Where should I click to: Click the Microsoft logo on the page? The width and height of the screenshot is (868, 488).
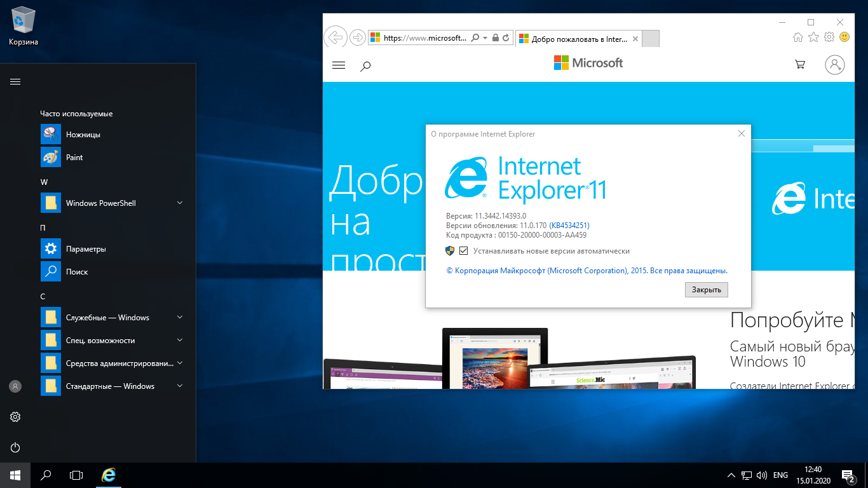(588, 63)
